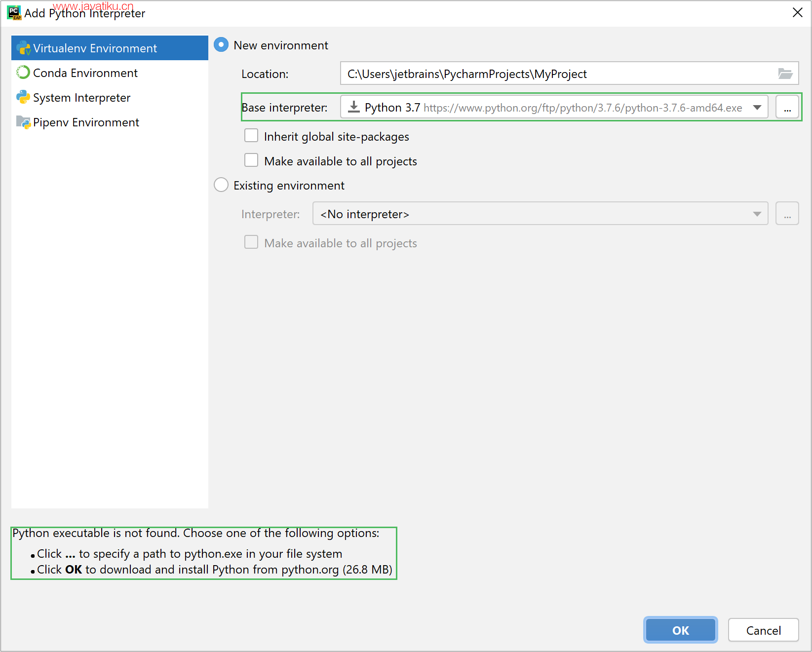This screenshot has height=652, width=812.
Task: Click the download icon in Base interpreter
Action: click(353, 107)
